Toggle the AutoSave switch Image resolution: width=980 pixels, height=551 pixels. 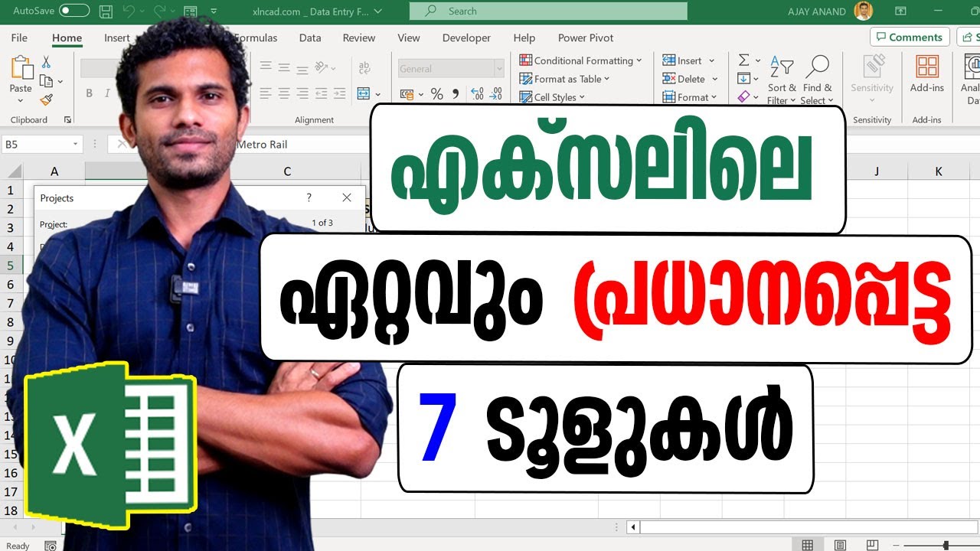click(x=73, y=11)
